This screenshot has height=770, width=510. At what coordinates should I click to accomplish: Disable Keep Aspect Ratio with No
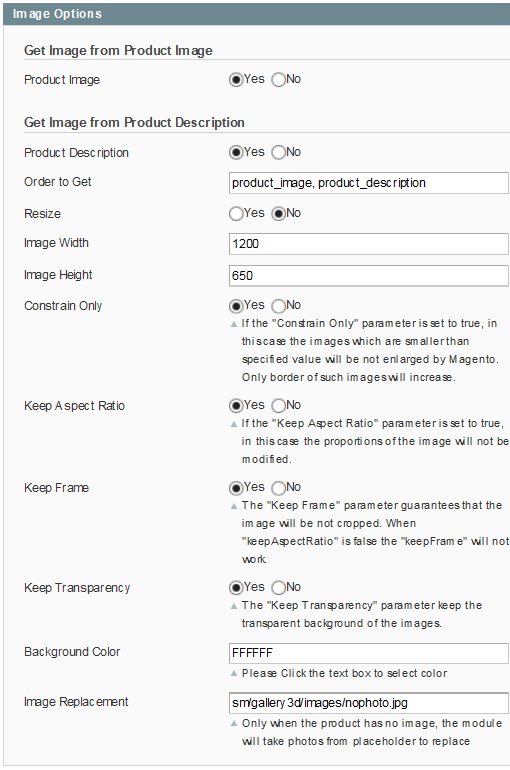click(278, 406)
